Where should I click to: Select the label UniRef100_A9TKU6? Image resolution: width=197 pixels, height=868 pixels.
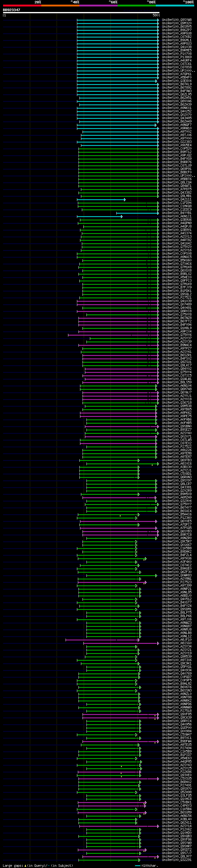pyautogui.click(x=177, y=559)
